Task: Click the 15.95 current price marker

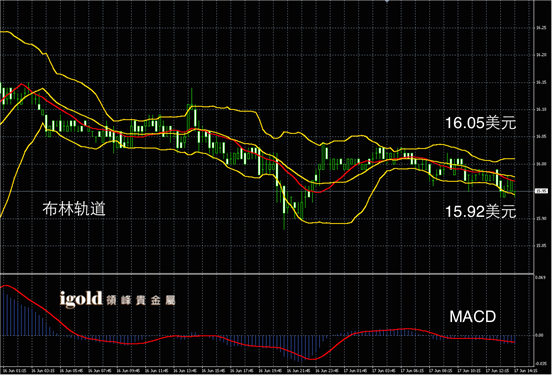Action: point(541,191)
